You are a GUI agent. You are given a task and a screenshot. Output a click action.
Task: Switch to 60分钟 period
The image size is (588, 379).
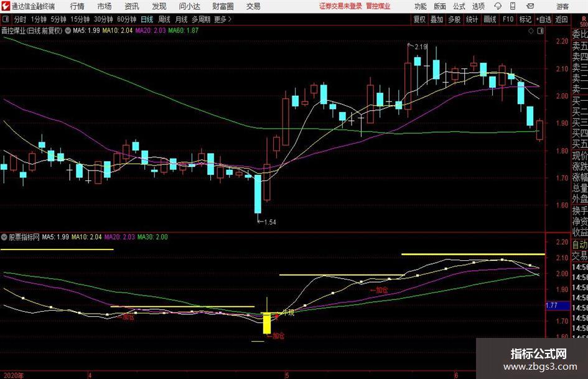(126, 19)
